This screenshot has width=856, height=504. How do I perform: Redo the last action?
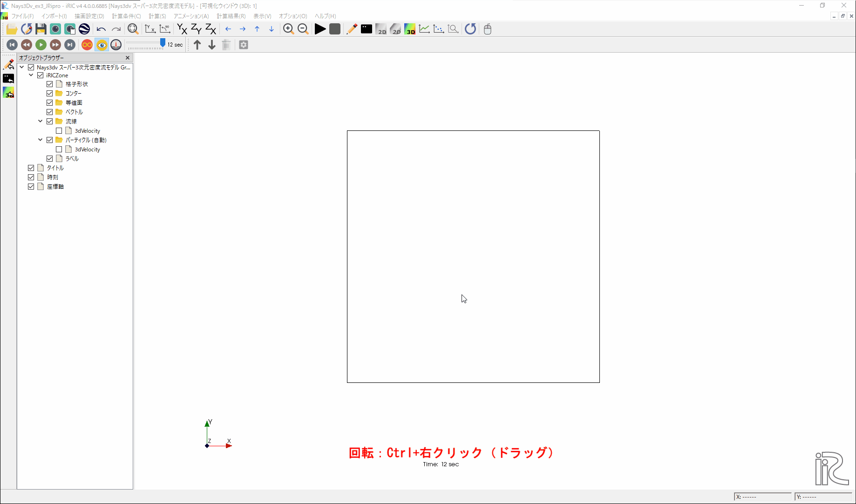[x=116, y=29]
